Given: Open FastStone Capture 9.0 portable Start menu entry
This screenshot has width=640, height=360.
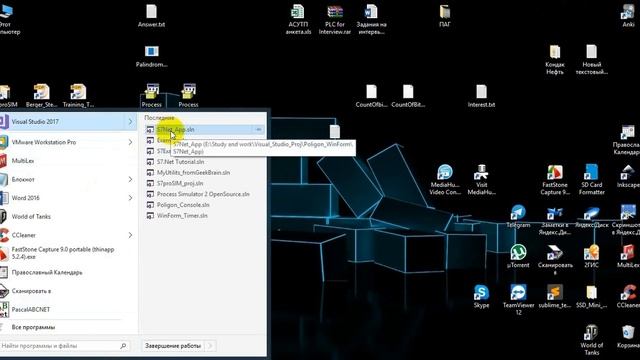Looking at the screenshot, I should click(68, 253).
